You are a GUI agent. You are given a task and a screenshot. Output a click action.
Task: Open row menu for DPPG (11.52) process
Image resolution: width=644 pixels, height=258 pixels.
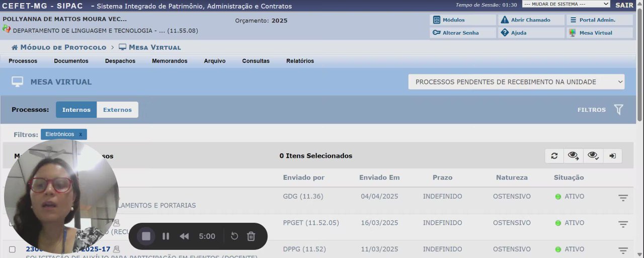[x=623, y=250]
